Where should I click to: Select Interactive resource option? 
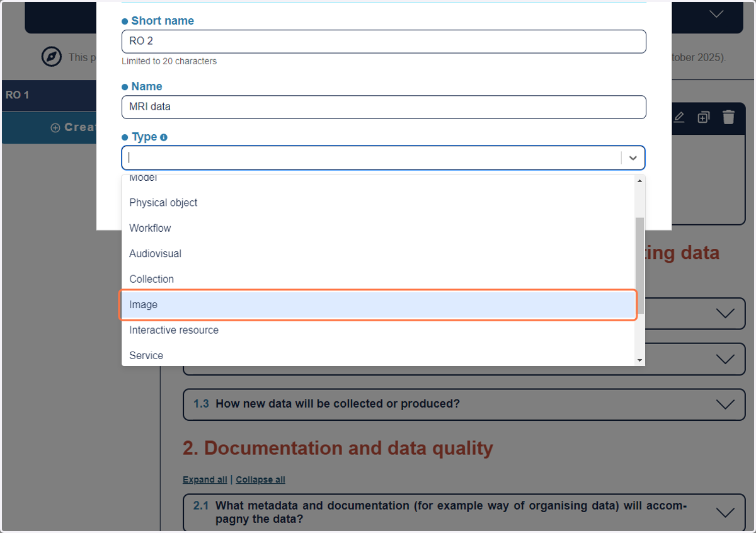tap(378, 330)
